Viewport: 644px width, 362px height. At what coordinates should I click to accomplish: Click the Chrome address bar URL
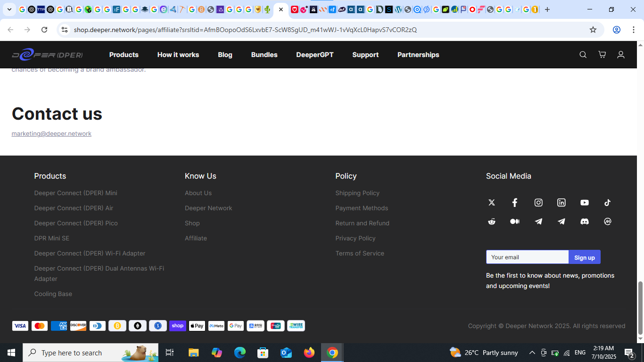[245, 30]
